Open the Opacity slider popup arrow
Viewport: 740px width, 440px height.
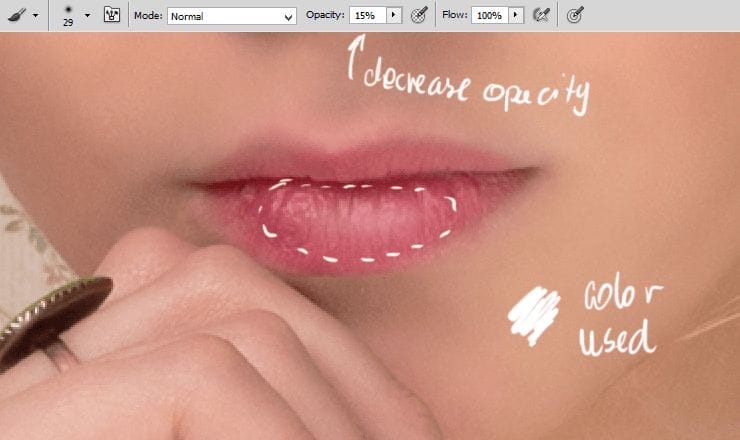pyautogui.click(x=393, y=16)
